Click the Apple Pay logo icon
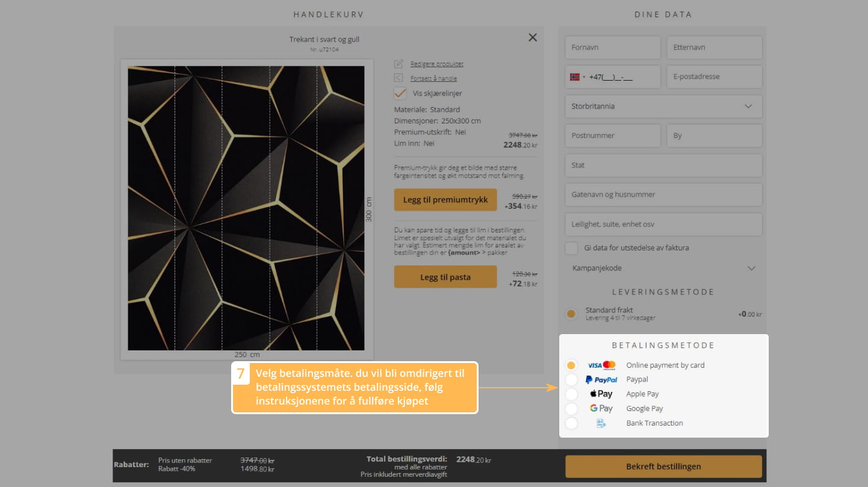The image size is (868, 487). [x=601, y=394]
